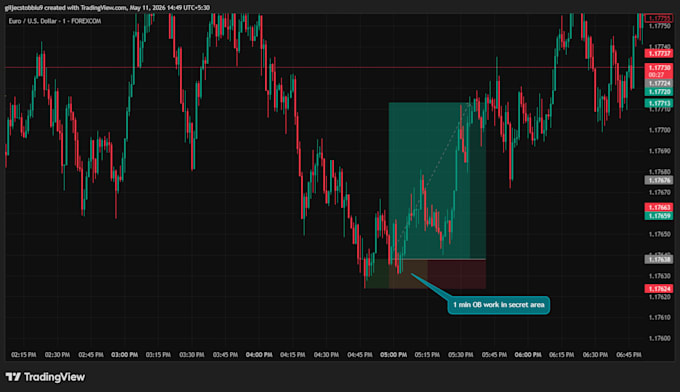Image resolution: width=680 pixels, height=392 pixels.
Task: Click the 04:30 PM time axis label
Action: click(x=326, y=355)
